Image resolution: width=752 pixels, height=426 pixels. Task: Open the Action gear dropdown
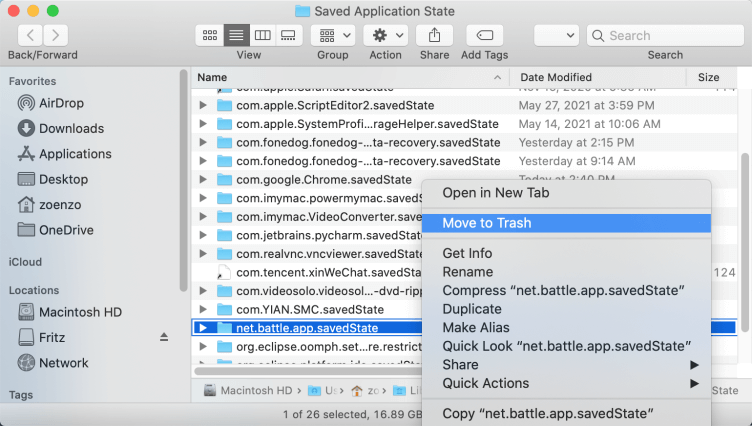coord(386,35)
